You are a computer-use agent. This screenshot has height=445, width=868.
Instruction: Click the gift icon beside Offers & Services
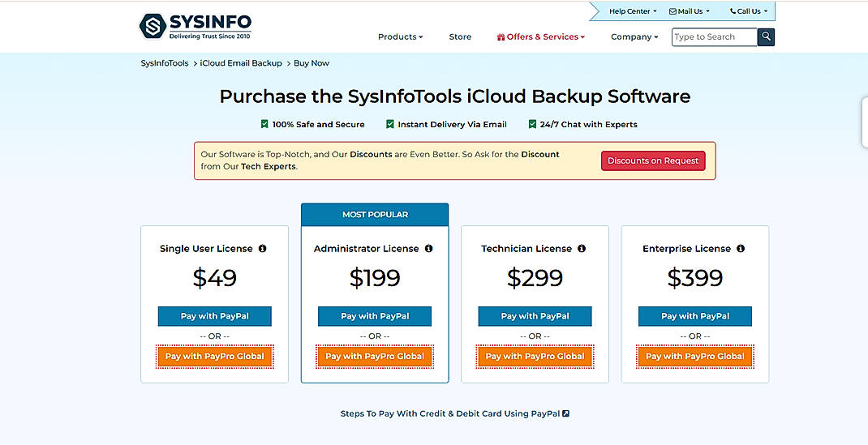[501, 37]
